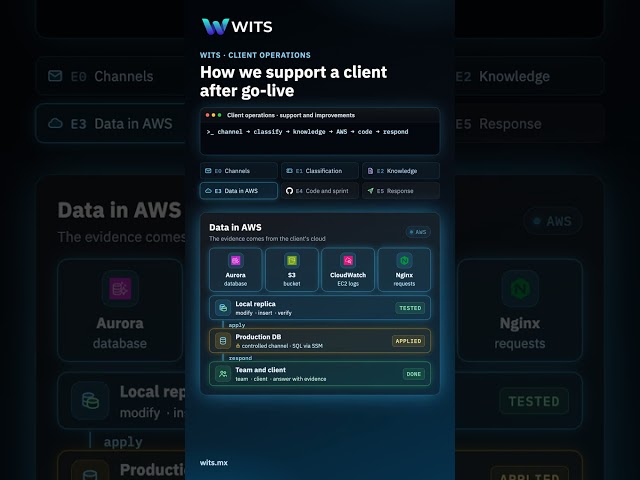This screenshot has height=480, width=640.
Task: Open the E1 Classification tab
Action: (x=320, y=171)
